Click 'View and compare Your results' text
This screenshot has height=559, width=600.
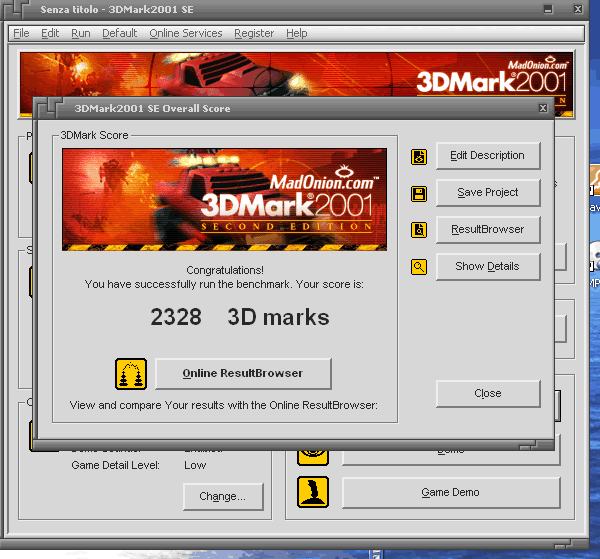point(223,406)
